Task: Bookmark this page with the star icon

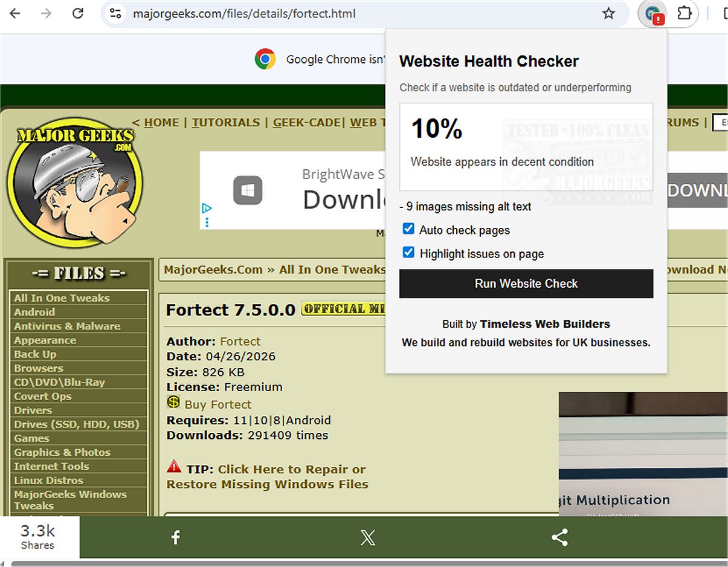Action: [x=608, y=13]
